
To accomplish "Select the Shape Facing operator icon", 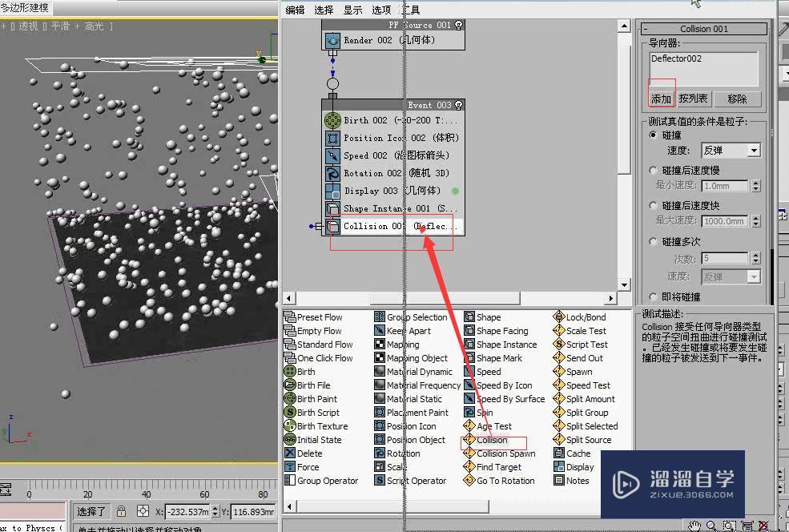I will pyautogui.click(x=469, y=331).
